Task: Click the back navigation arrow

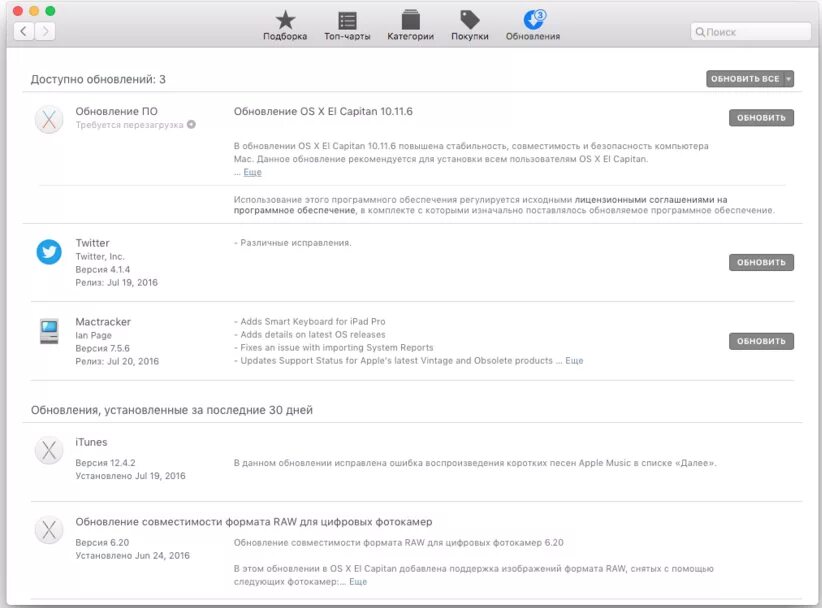Action: (24, 31)
